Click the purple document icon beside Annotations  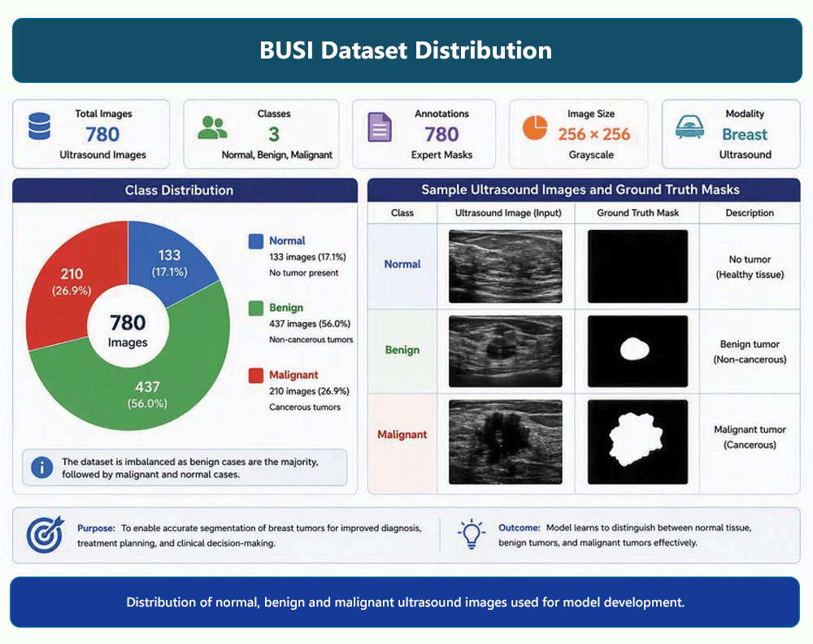(380, 127)
